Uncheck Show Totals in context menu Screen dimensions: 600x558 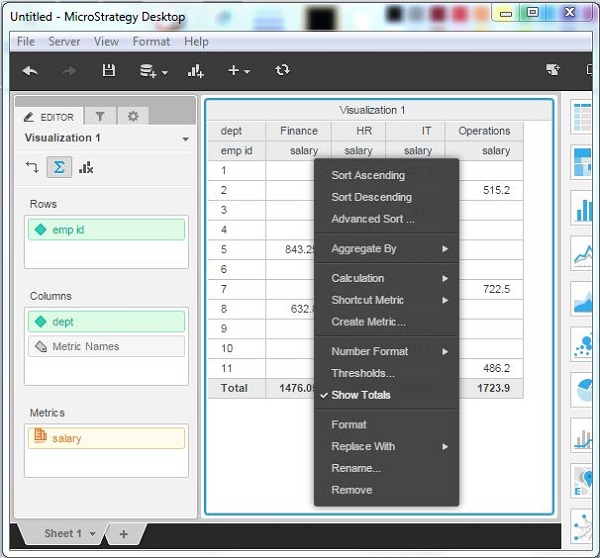[x=386, y=395]
